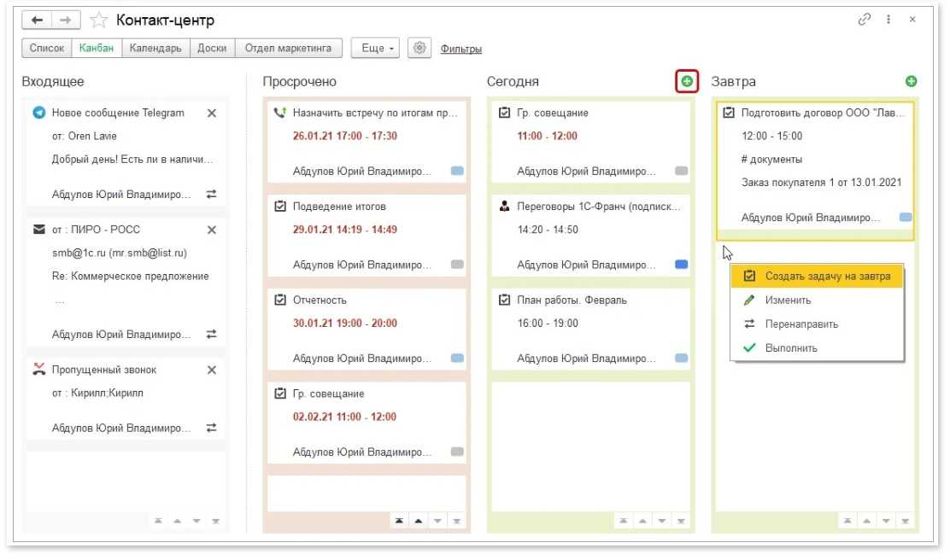Expand the Еще dropdown button
Viewport: 950px width, 560px height.
[x=375, y=49]
